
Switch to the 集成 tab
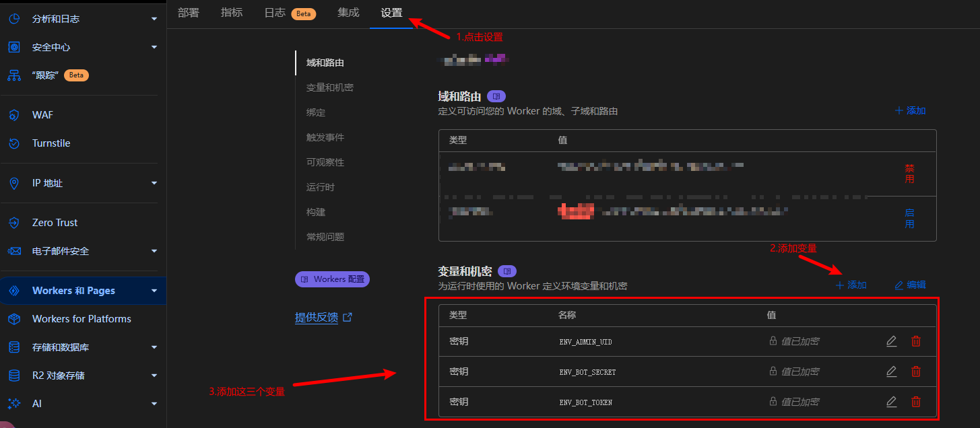348,13
